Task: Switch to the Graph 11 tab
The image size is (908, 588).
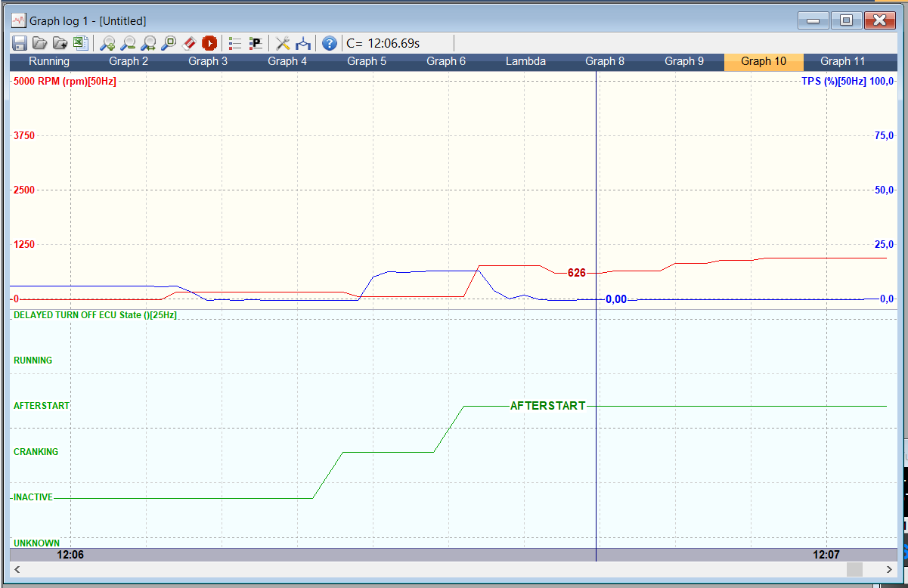Action: coord(843,62)
